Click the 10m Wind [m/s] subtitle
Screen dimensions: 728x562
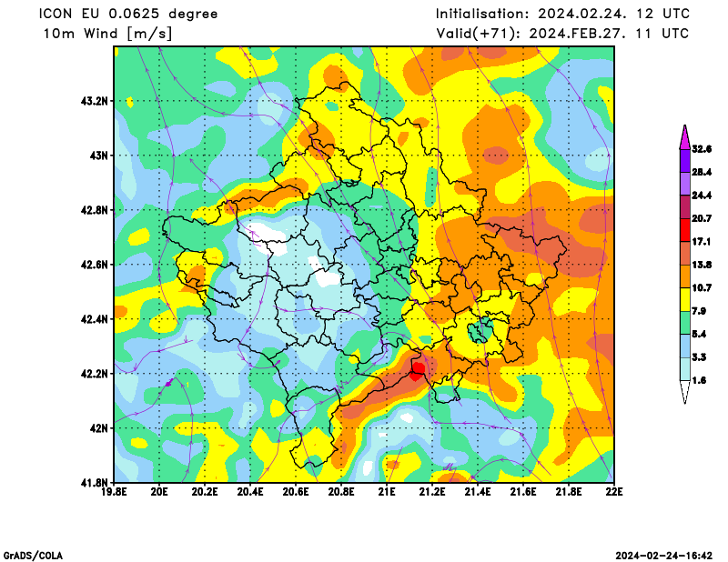pyautogui.click(x=107, y=34)
